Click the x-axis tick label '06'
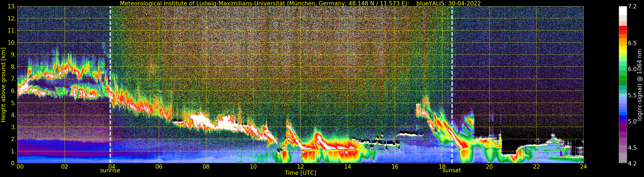 pos(159,166)
